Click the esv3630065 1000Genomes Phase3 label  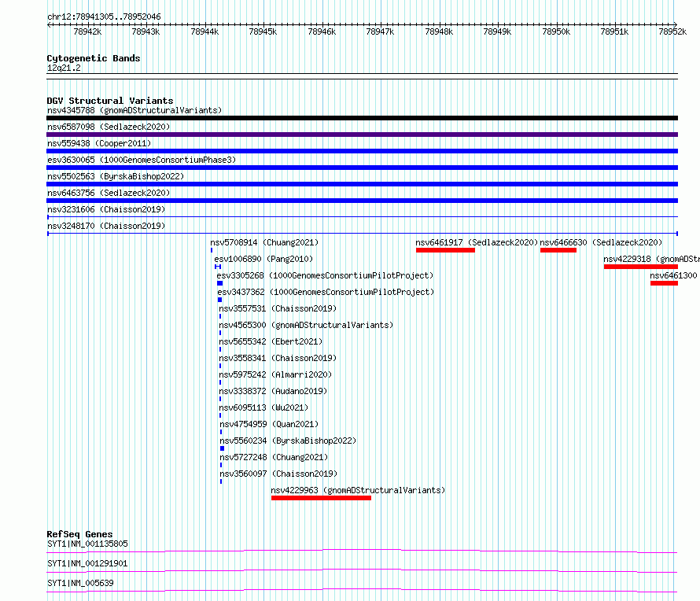click(x=142, y=160)
